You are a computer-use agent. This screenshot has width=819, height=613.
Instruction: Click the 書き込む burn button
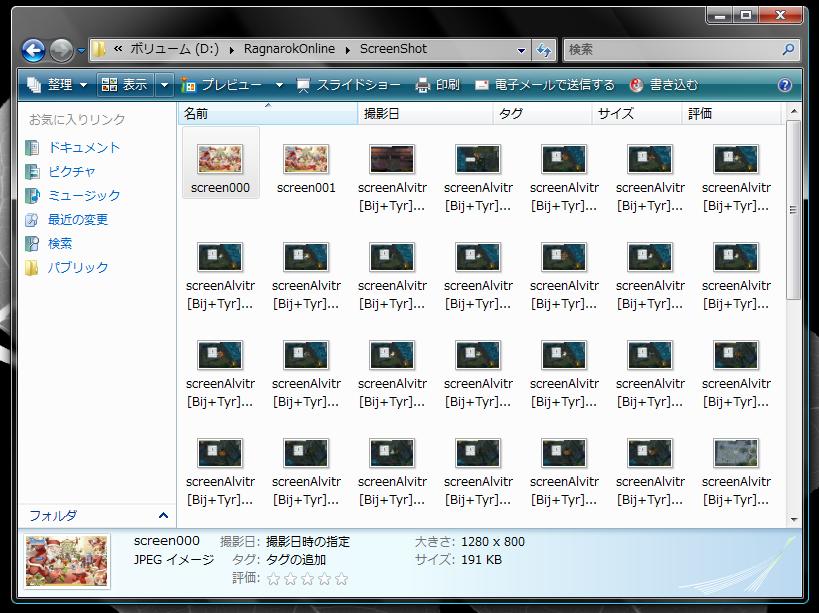(664, 85)
